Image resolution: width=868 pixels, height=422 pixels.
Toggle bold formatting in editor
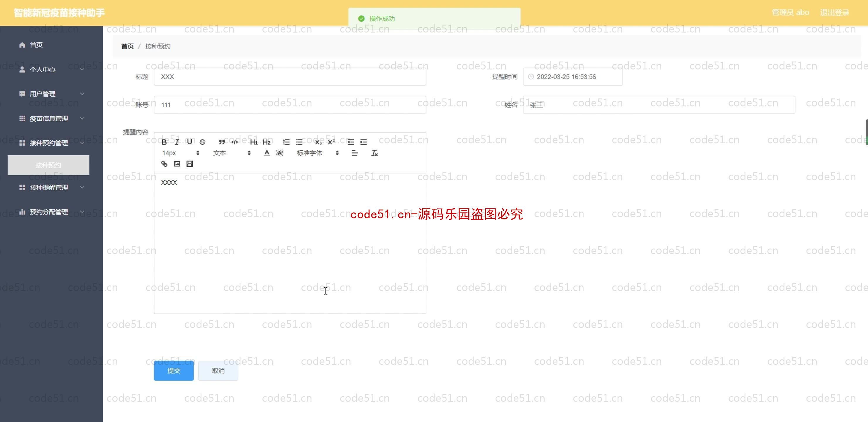(164, 142)
